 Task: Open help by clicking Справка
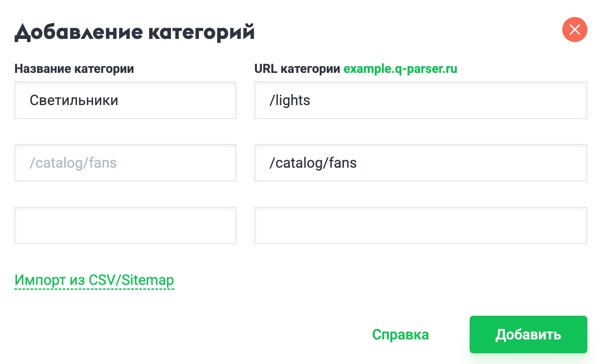pos(401,334)
